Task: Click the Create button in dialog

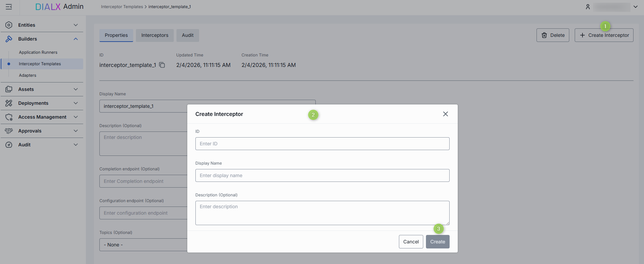Action: pyautogui.click(x=437, y=242)
